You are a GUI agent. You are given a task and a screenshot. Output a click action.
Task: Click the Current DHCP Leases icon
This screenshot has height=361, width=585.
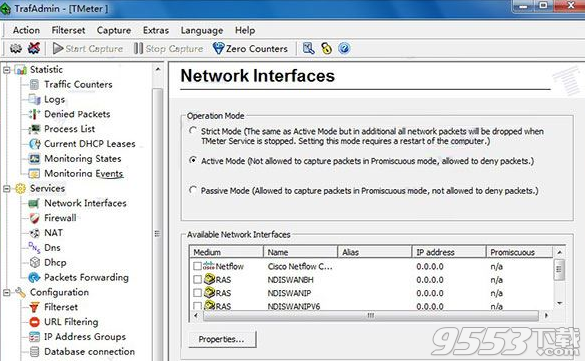[34, 144]
